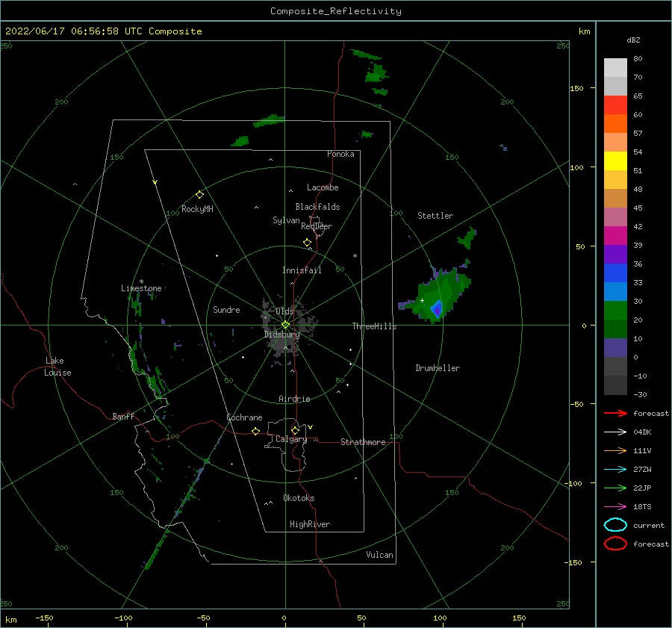Click the green 22JP arrow icon

(x=615, y=488)
